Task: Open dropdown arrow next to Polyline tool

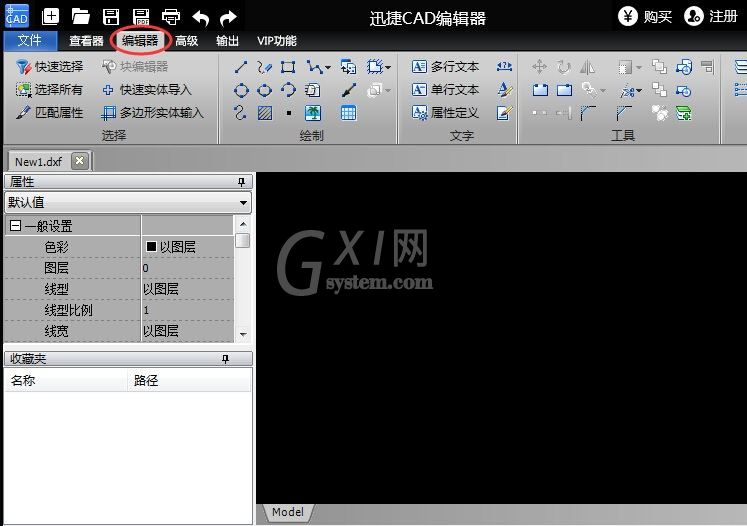Action: (327, 68)
